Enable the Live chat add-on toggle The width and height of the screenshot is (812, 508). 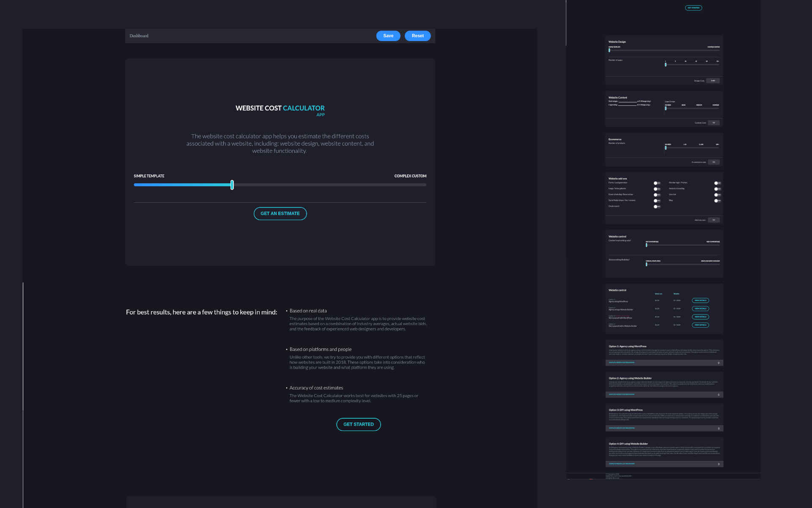(x=717, y=195)
